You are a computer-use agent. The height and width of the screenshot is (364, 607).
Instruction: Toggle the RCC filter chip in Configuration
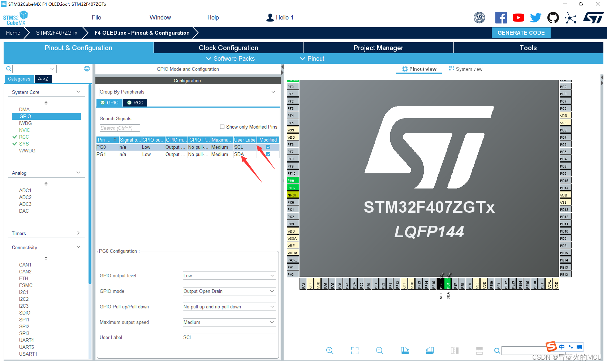pos(134,103)
